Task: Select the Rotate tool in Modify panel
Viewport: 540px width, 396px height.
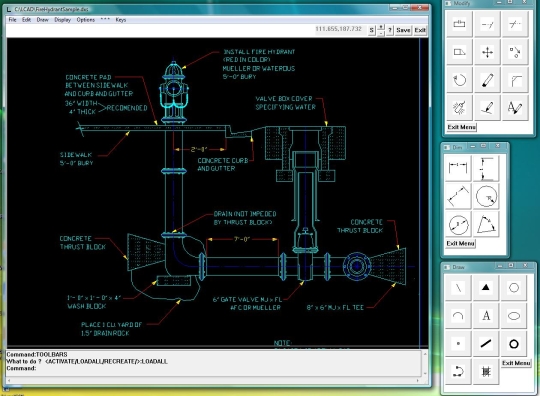Action: (459, 80)
